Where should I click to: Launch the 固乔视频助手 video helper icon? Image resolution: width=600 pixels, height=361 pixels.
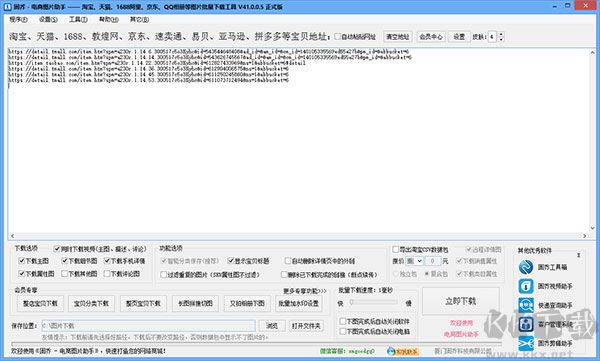click(x=526, y=286)
